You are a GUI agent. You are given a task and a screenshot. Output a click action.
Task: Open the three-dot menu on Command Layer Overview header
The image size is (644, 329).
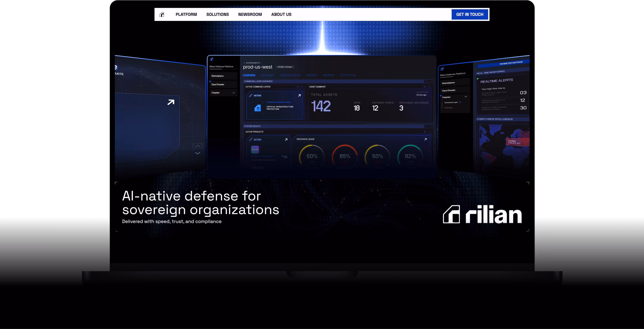431,81
